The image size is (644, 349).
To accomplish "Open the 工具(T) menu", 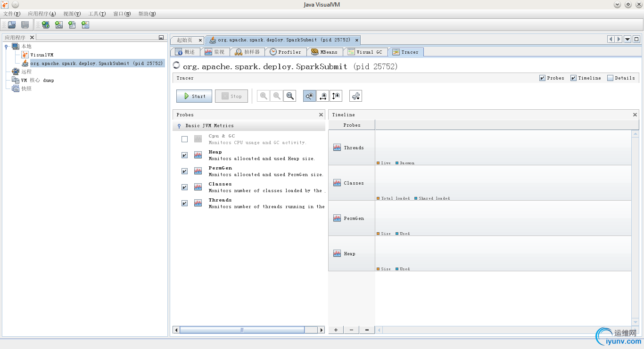I will [x=97, y=14].
